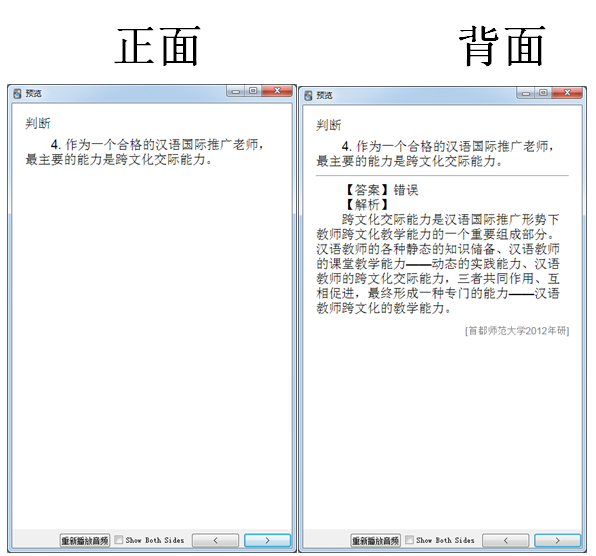Screen dimensions: 596x556
Task: Go to next card in right window
Action: click(557, 540)
